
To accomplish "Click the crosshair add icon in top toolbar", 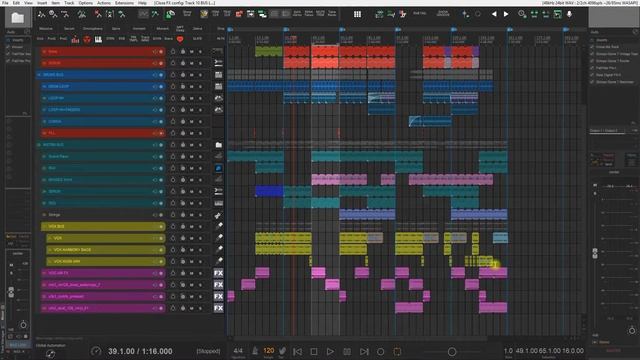I will pos(465,14).
